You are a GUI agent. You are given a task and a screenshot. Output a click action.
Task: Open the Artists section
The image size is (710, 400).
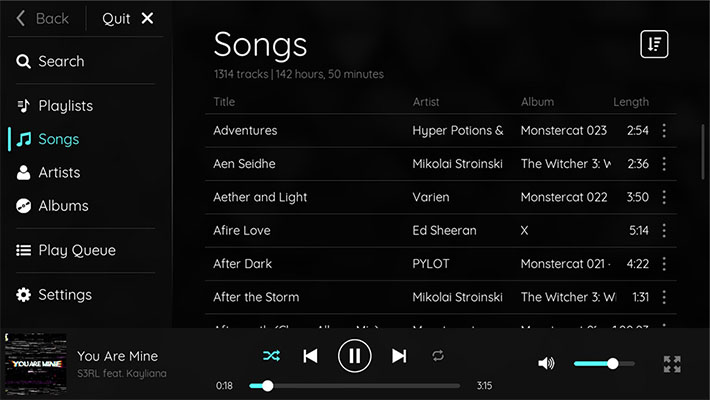48,172
